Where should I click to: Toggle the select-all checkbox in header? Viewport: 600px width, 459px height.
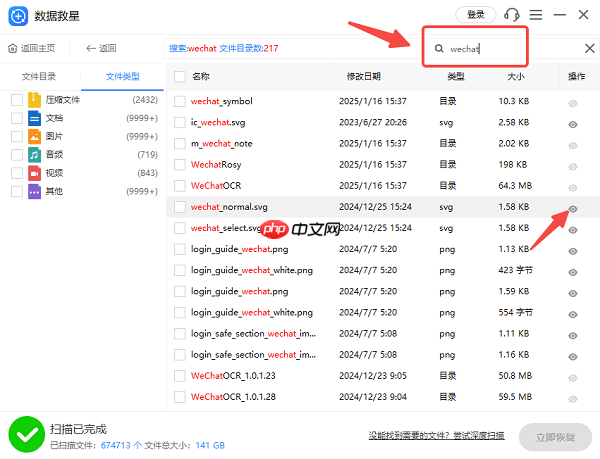(x=180, y=77)
